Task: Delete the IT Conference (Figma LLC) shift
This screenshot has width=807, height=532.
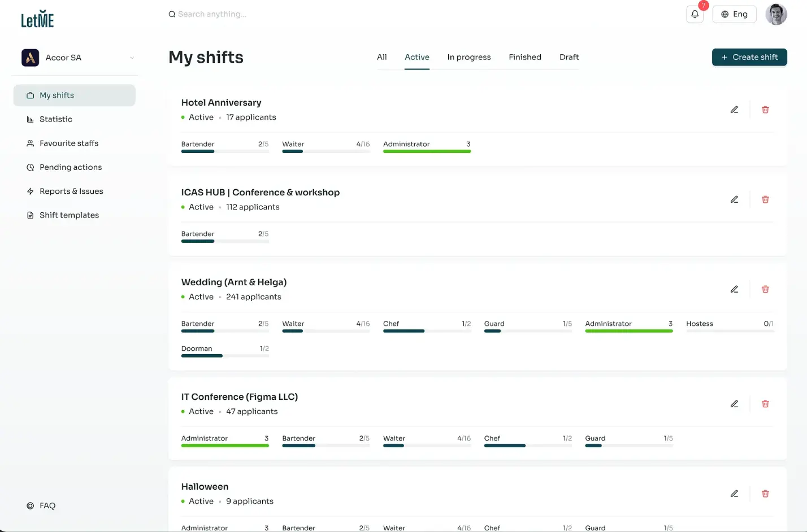Action: click(765, 404)
